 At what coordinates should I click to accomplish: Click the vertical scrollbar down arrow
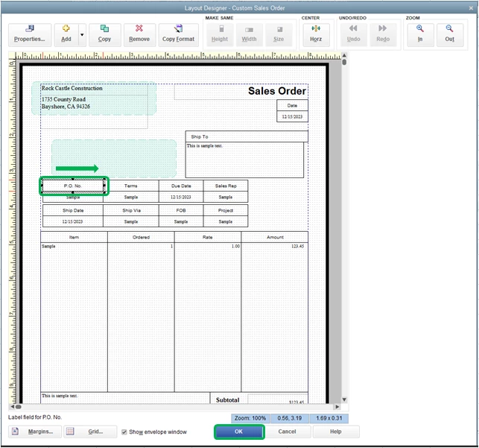(x=344, y=400)
